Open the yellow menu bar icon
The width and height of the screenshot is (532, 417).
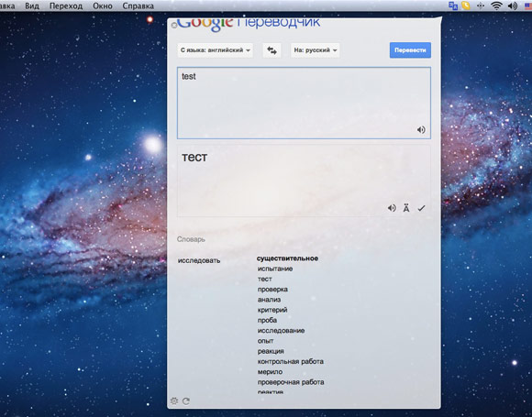click(x=466, y=5)
